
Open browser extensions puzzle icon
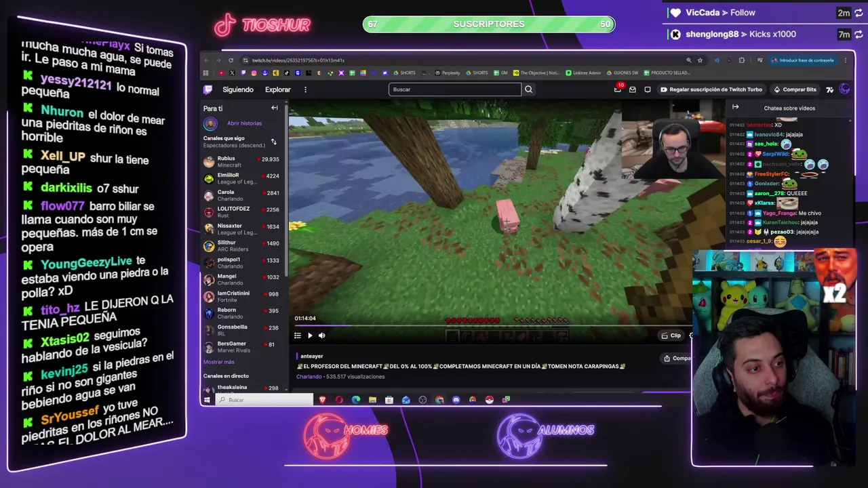741,60
